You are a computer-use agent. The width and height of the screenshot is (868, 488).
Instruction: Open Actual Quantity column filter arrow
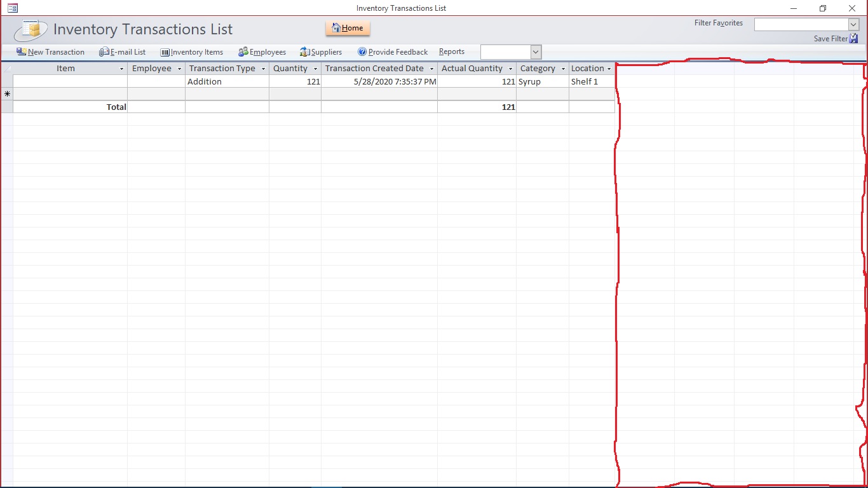point(510,69)
